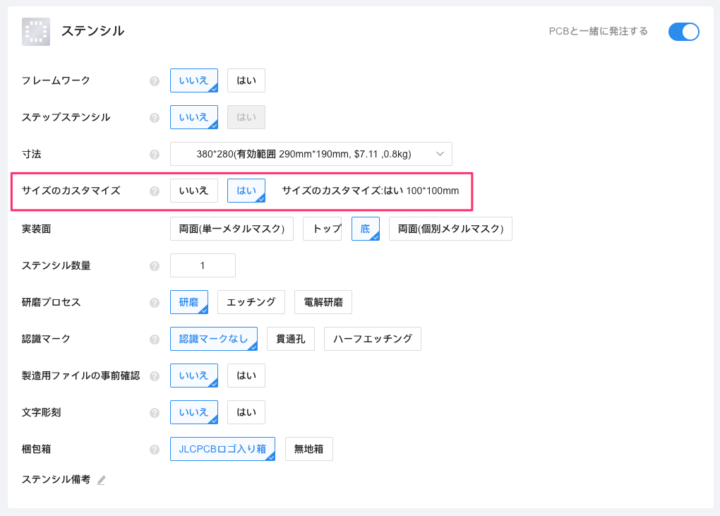This screenshot has height=516, width=720.
Task: Open the 寸法 size dropdown
Action: point(311,154)
